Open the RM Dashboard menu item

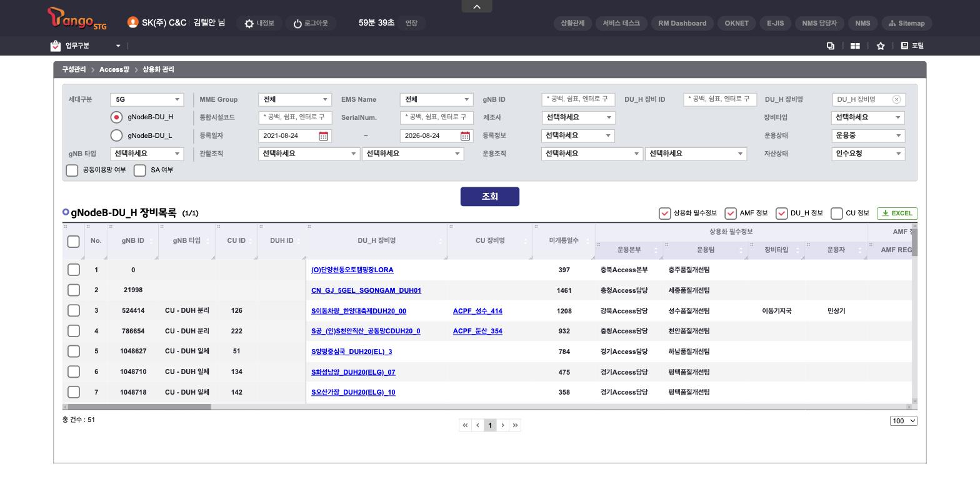coord(682,23)
